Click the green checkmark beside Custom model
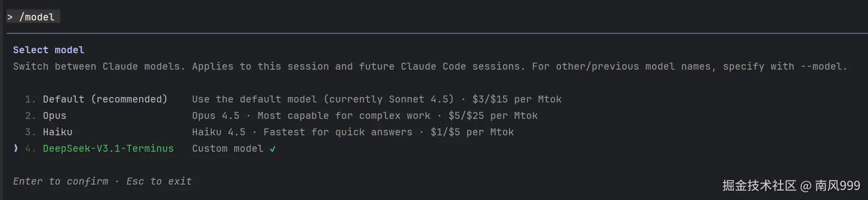 coord(272,149)
